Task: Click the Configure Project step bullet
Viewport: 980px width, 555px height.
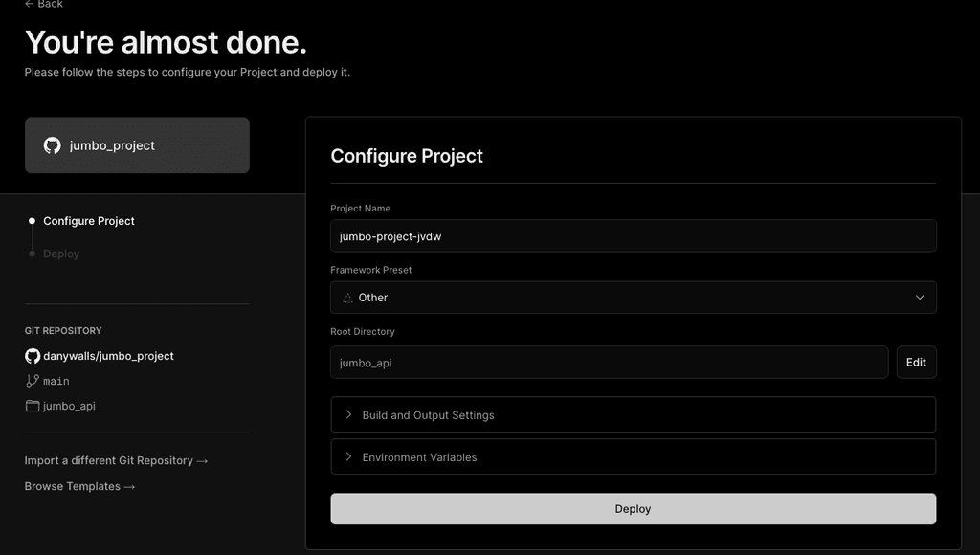Action: [x=32, y=221]
